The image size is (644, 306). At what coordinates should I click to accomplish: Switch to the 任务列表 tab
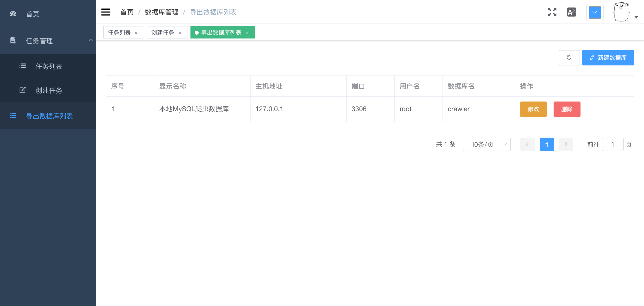click(119, 32)
